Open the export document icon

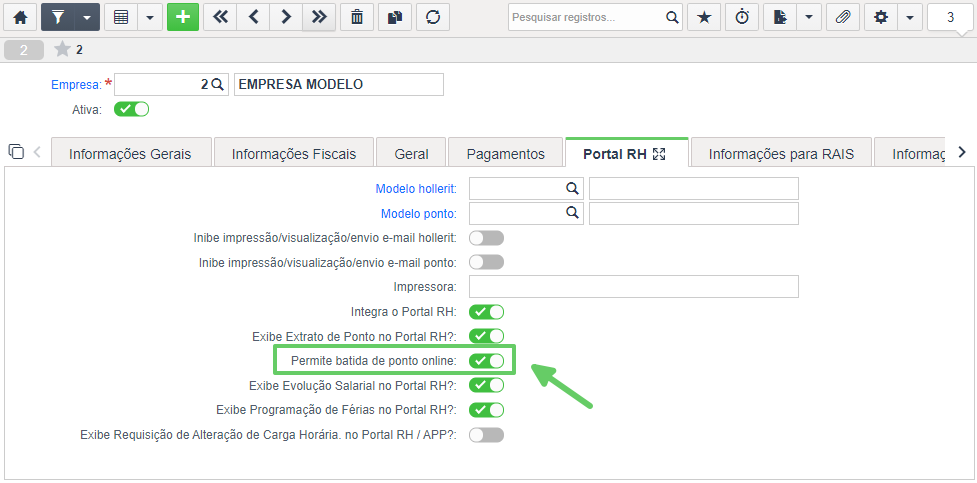pyautogui.click(x=780, y=17)
